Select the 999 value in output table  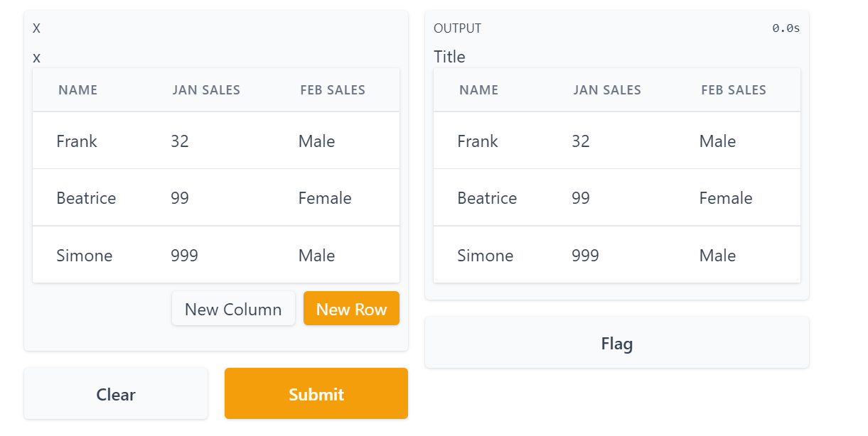coord(585,256)
